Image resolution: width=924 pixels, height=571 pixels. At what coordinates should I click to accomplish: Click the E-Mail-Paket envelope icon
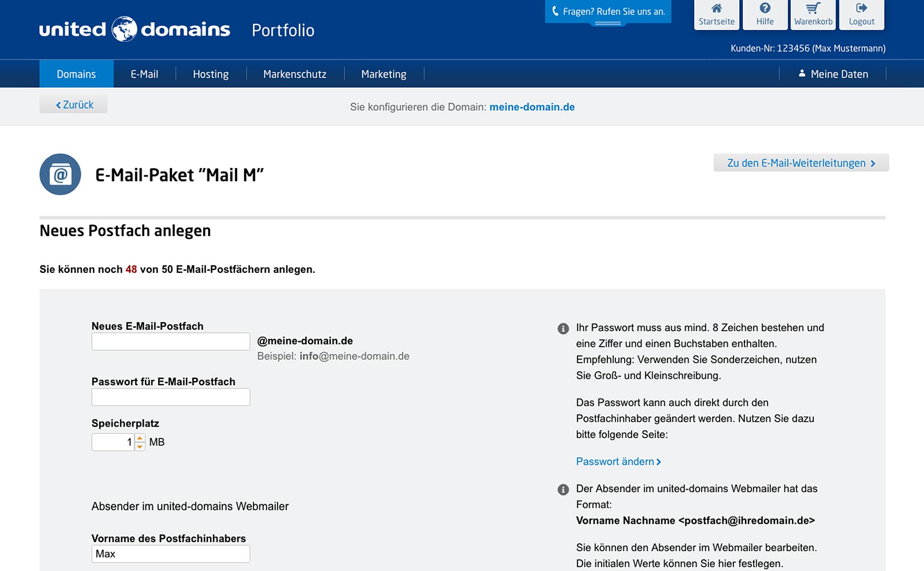60,174
